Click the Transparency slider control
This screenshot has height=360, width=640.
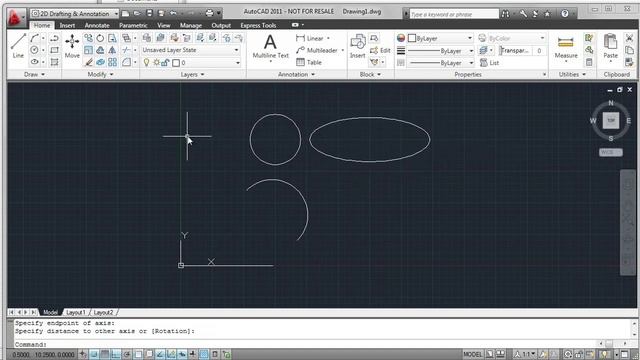515,50
